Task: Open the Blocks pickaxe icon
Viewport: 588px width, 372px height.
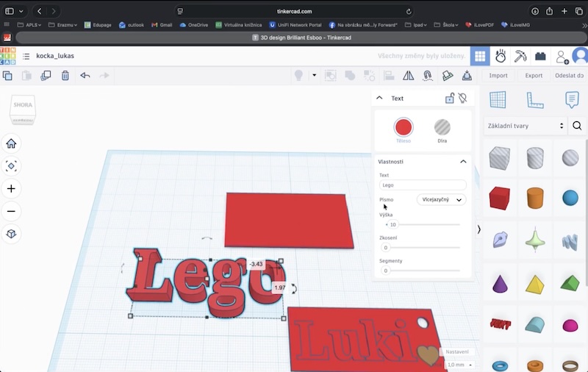Action: tap(520, 57)
